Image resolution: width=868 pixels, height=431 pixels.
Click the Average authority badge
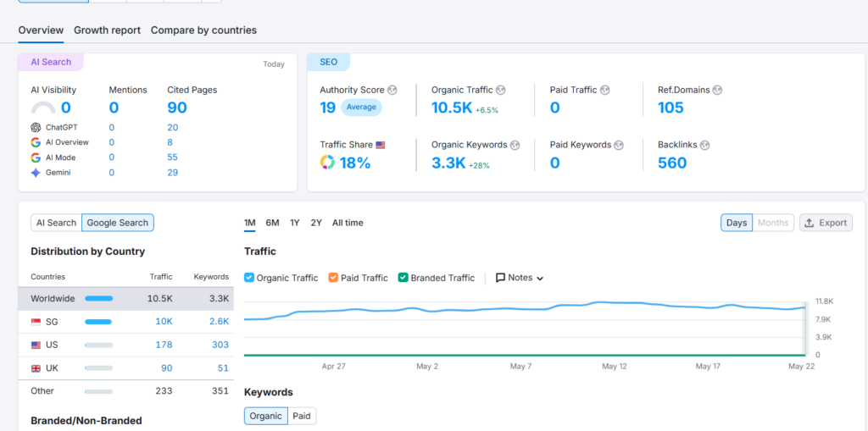point(361,108)
